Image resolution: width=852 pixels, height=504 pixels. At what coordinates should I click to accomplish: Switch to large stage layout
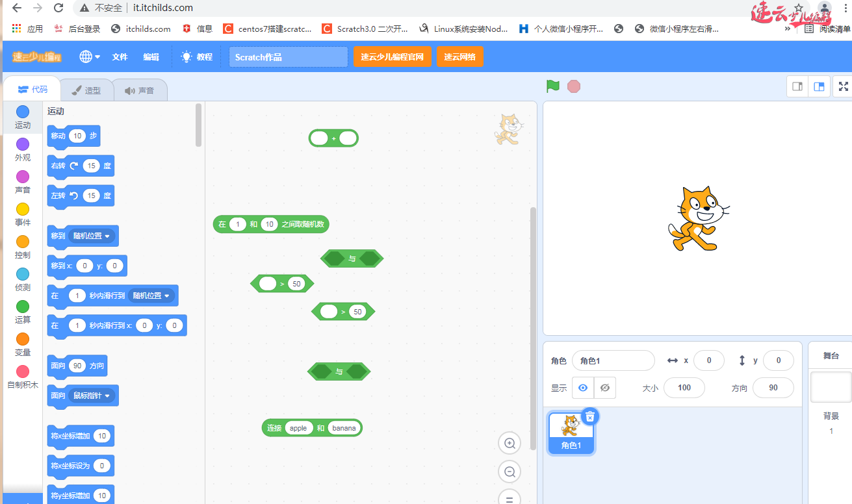(x=819, y=86)
